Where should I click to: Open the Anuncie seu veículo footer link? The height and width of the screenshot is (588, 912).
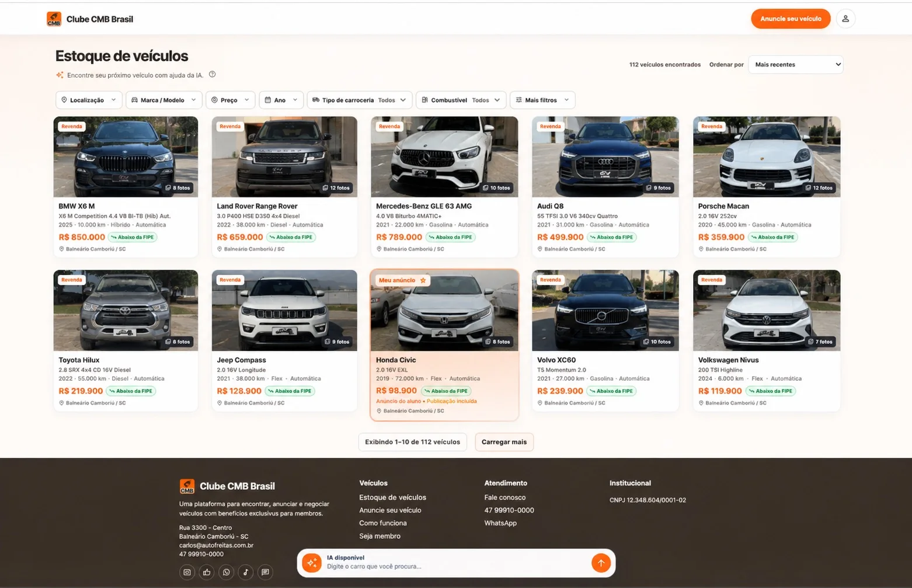(390, 510)
